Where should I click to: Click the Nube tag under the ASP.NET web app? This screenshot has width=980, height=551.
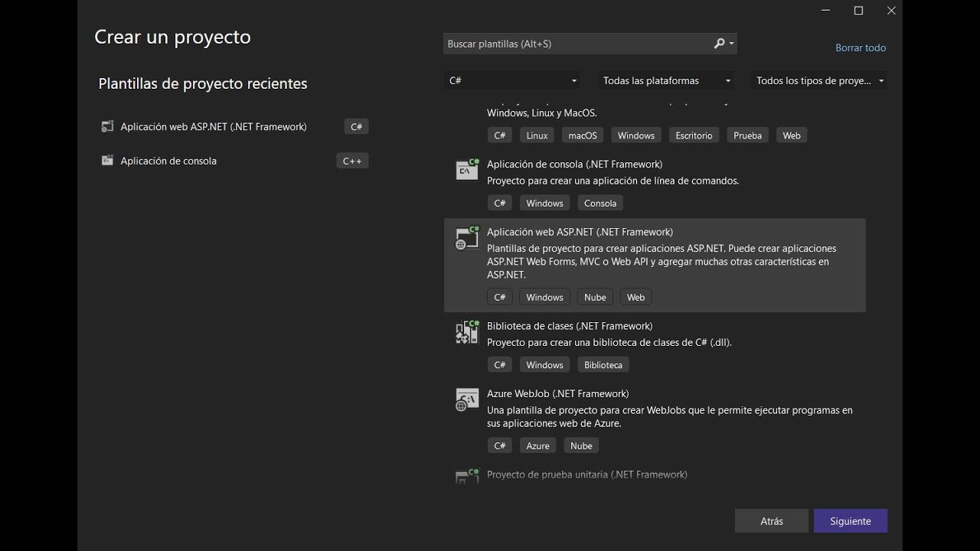[x=595, y=297]
